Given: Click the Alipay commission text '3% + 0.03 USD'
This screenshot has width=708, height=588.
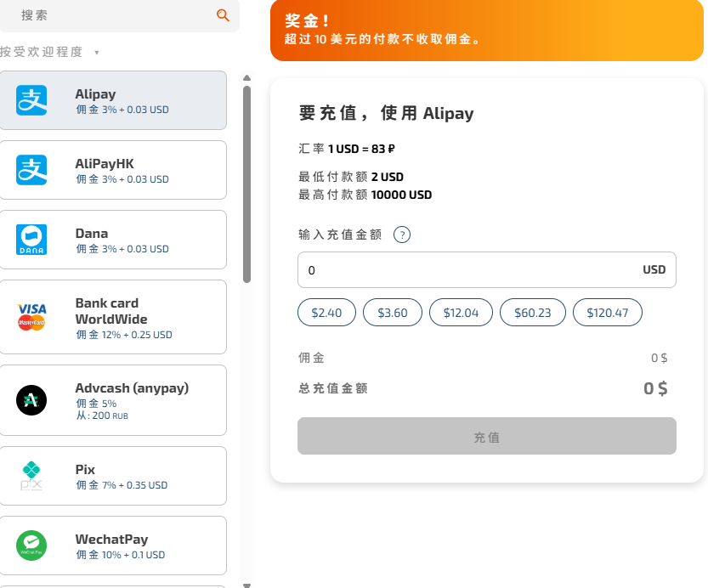Looking at the screenshot, I should (135, 110).
